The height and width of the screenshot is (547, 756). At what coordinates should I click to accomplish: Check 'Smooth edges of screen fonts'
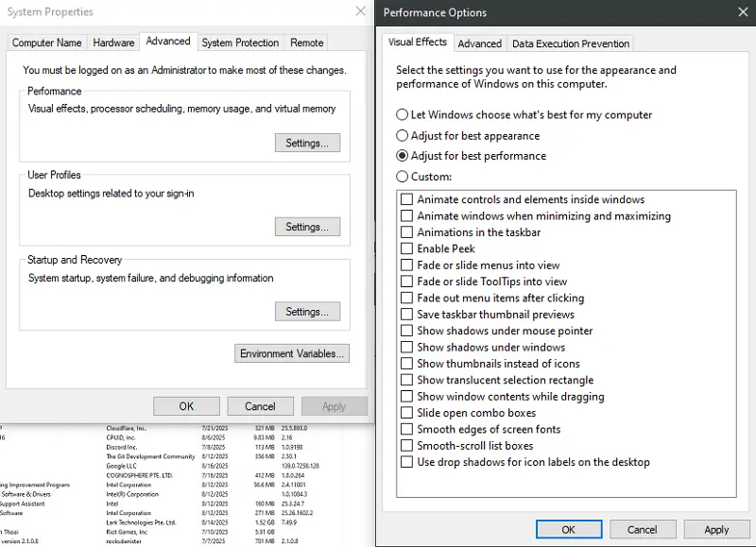(x=407, y=430)
